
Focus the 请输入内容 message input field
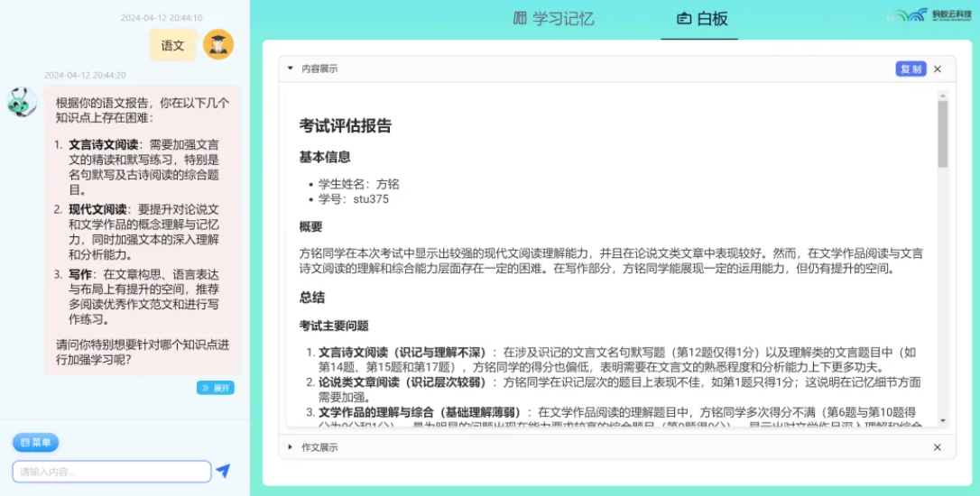[x=112, y=471]
